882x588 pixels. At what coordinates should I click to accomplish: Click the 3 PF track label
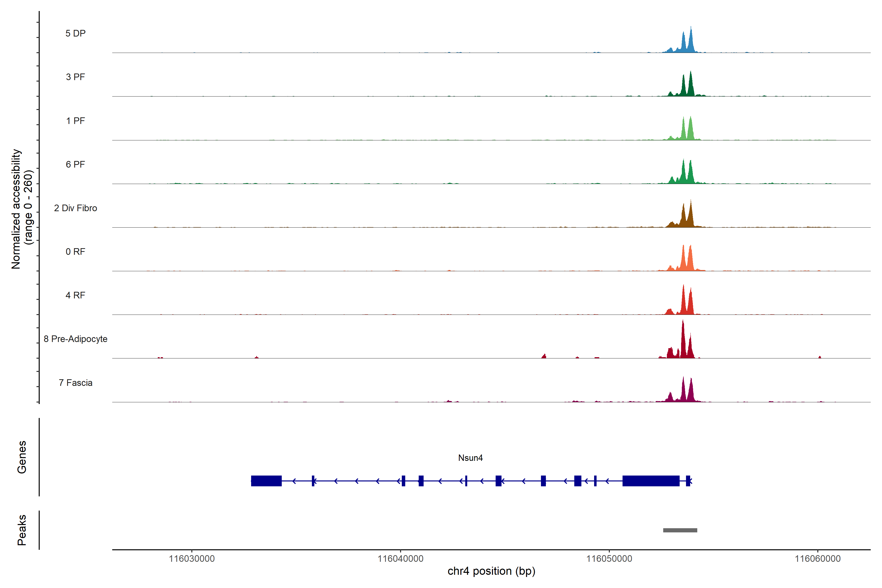click(x=75, y=77)
